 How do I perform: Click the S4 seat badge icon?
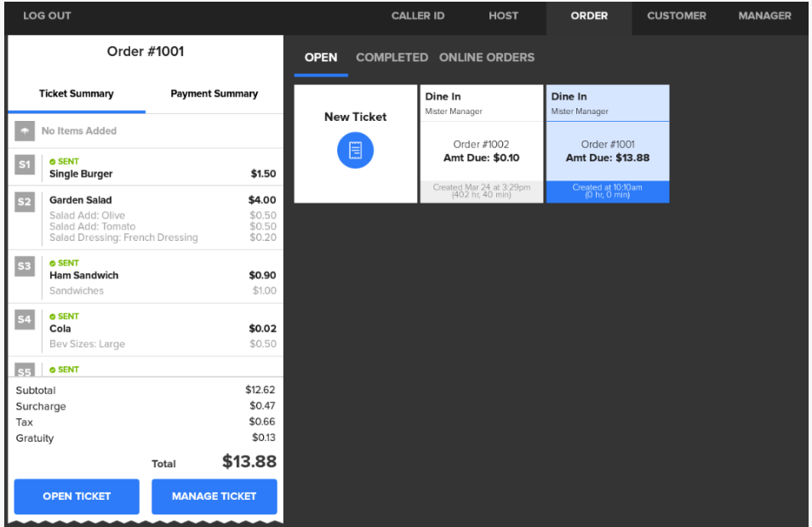[x=25, y=320]
